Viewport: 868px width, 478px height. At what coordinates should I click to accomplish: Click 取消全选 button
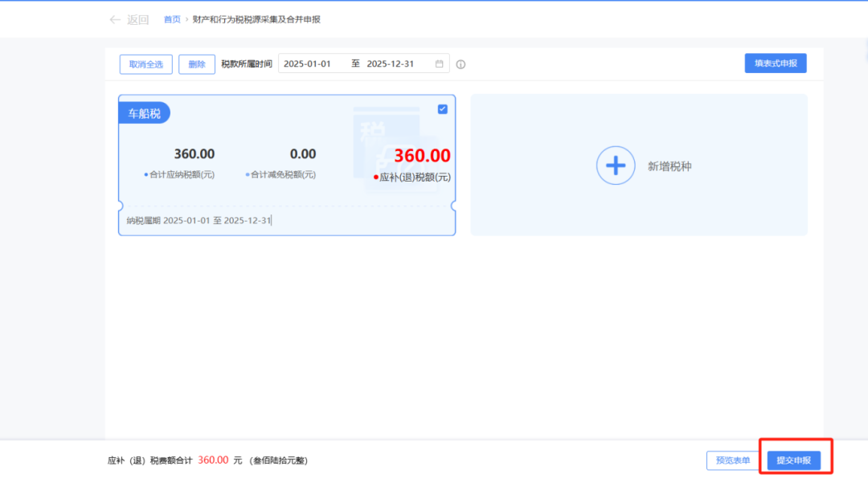click(146, 64)
